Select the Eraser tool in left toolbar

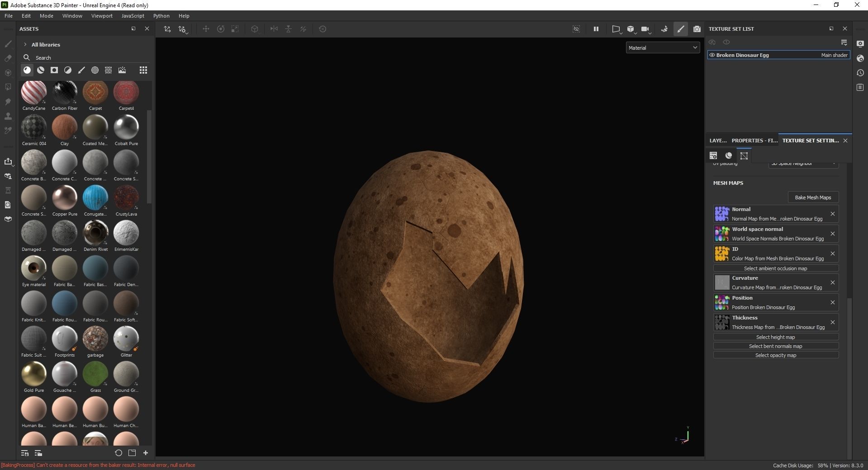pyautogui.click(x=8, y=58)
